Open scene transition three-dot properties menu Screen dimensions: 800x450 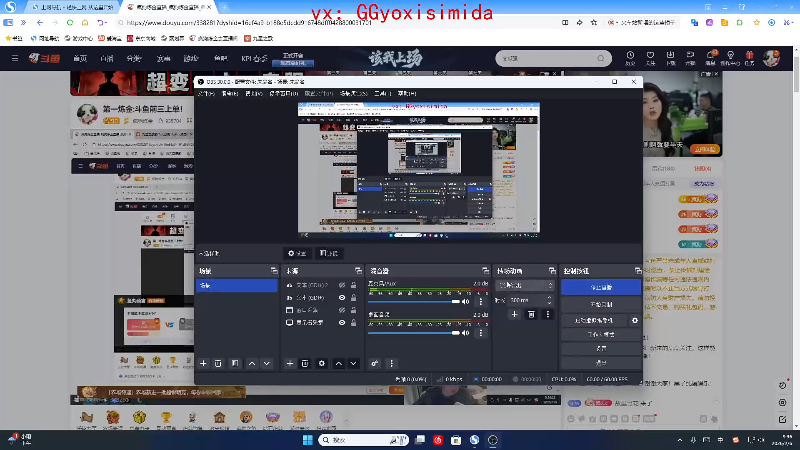tap(547, 314)
